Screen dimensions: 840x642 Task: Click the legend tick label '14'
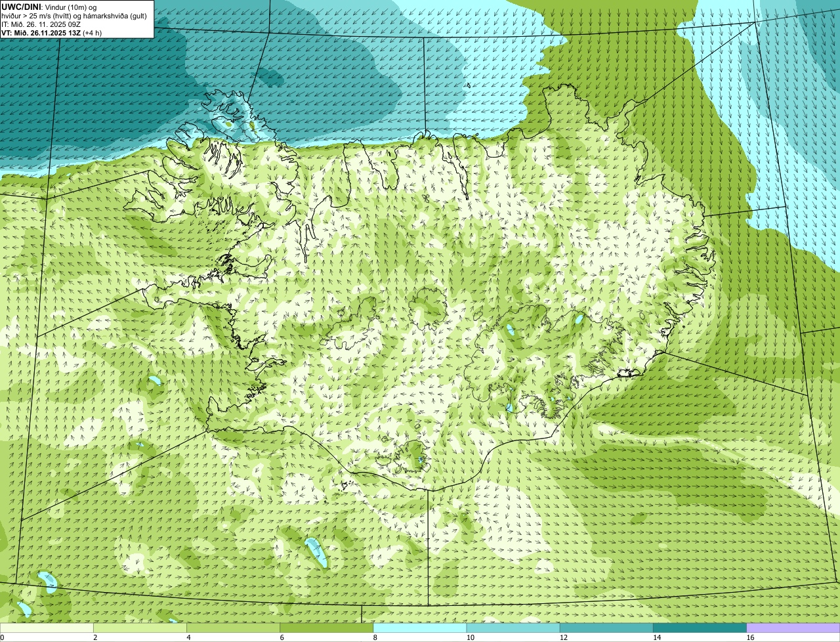[x=656, y=637]
